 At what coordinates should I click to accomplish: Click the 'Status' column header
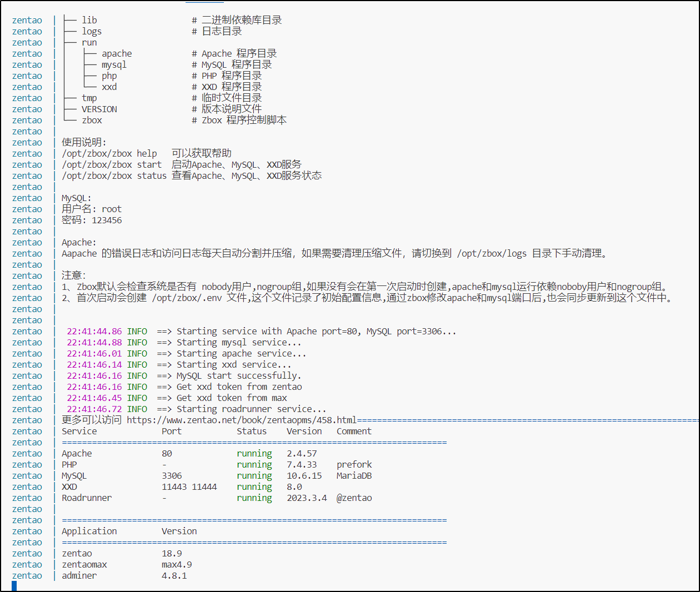[252, 431]
